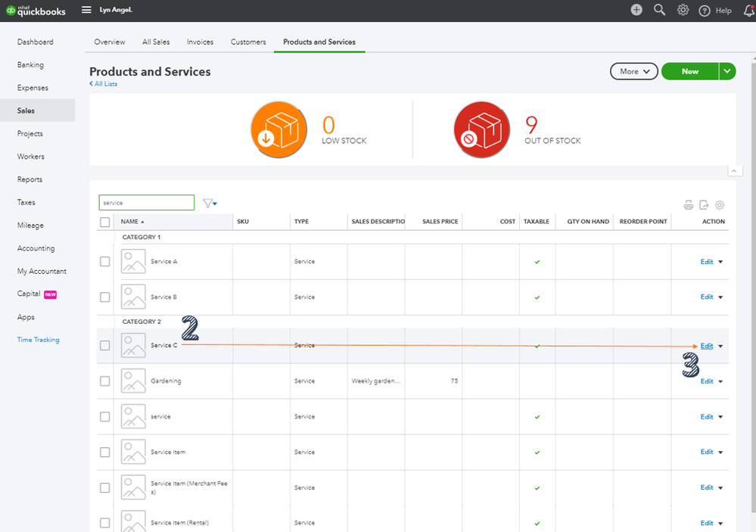Click the orange Low Stock box icon
756x532 pixels.
tap(278, 129)
